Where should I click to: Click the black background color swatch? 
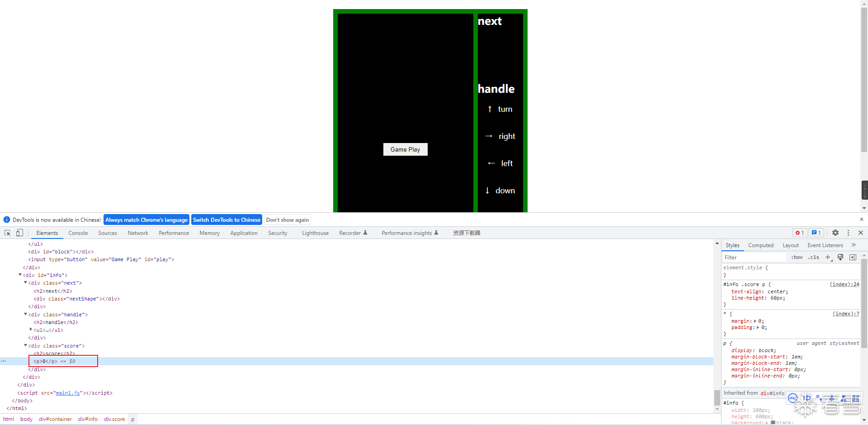click(x=773, y=422)
